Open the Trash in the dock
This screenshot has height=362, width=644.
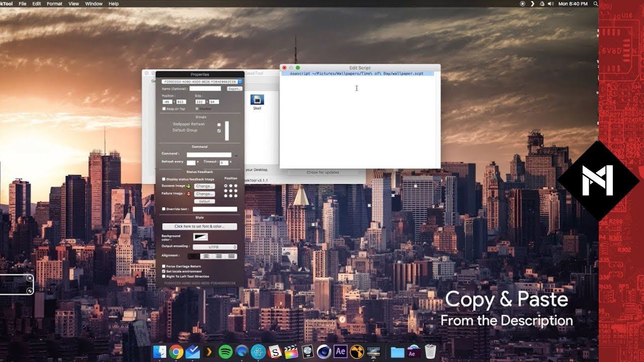[430, 351]
